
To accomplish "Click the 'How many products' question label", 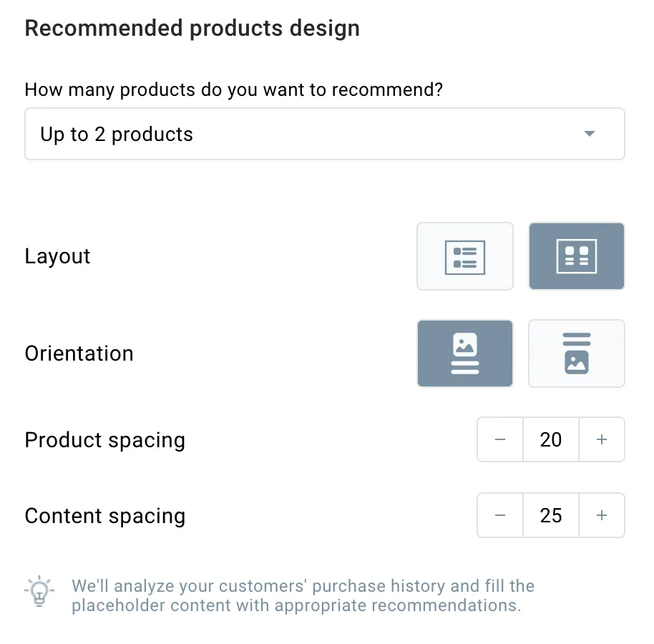I will click(x=233, y=89).
